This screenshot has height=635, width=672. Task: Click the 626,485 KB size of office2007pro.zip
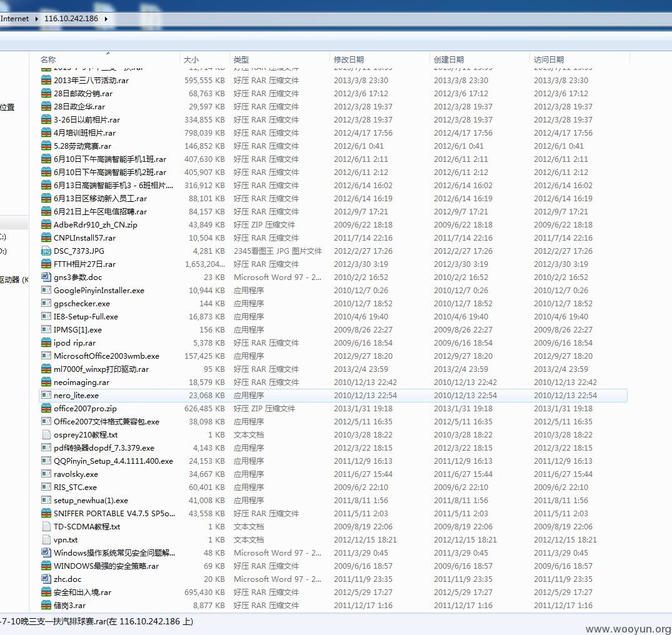[x=204, y=408]
